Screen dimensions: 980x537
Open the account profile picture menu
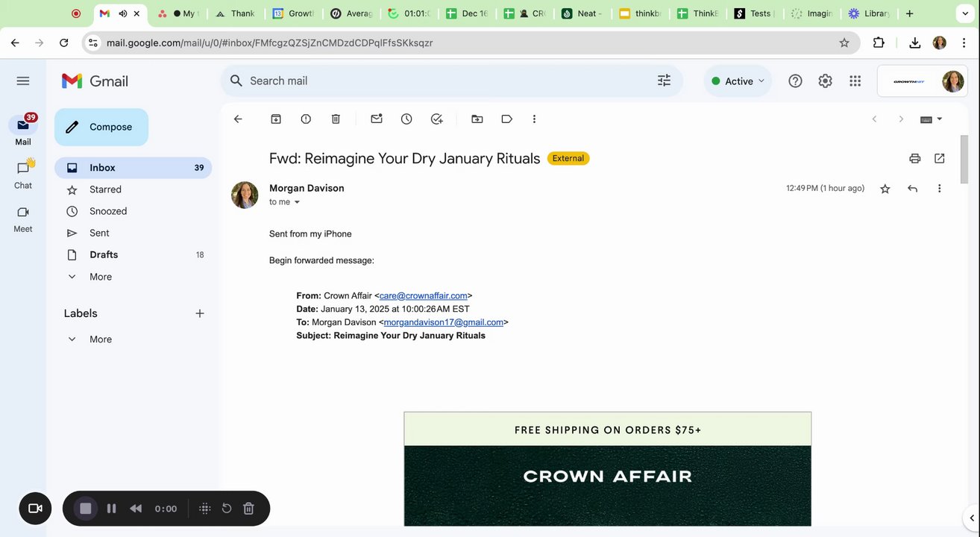[953, 81]
